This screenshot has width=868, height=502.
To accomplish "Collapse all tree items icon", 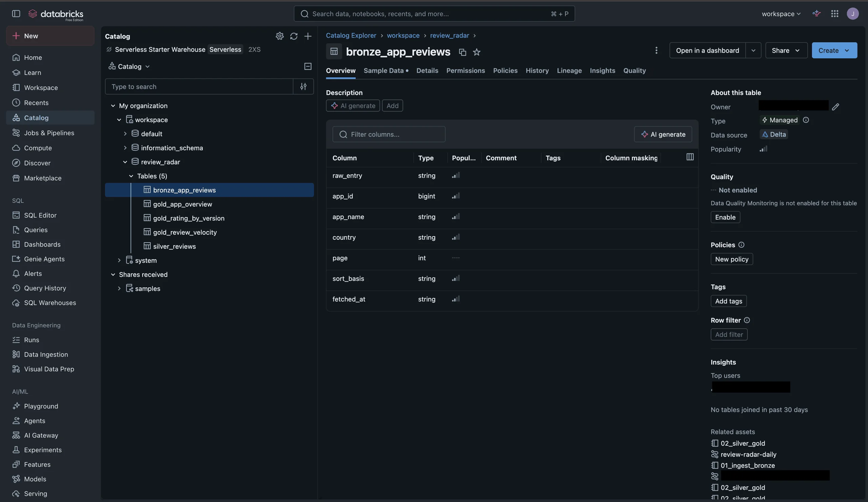I will click(308, 66).
